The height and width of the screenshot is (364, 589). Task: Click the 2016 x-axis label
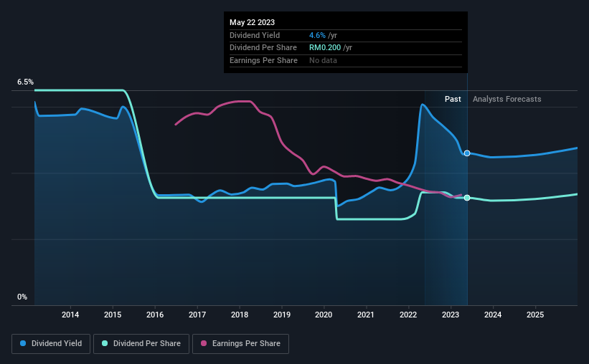click(155, 315)
